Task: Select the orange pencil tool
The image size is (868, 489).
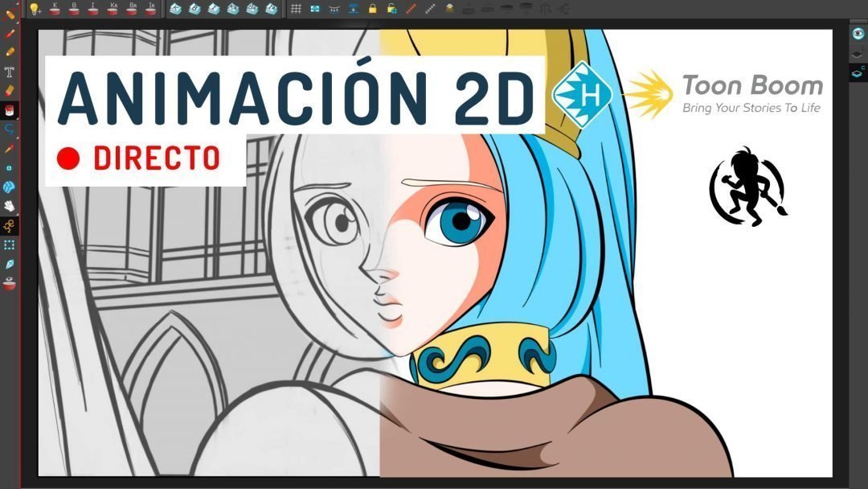Action: [x=10, y=52]
